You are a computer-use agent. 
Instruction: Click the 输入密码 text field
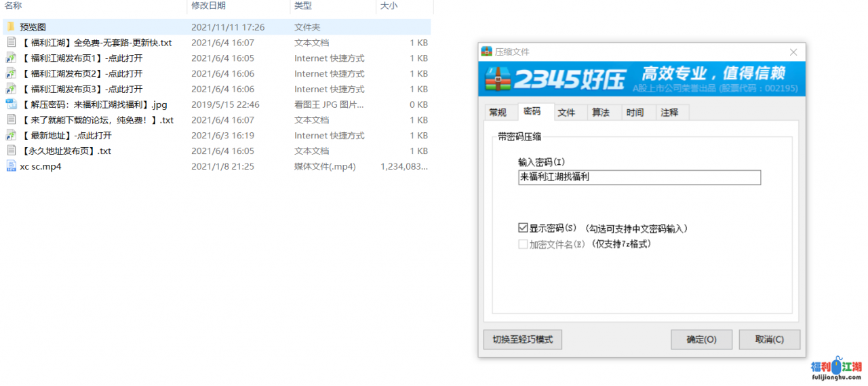[638, 177]
